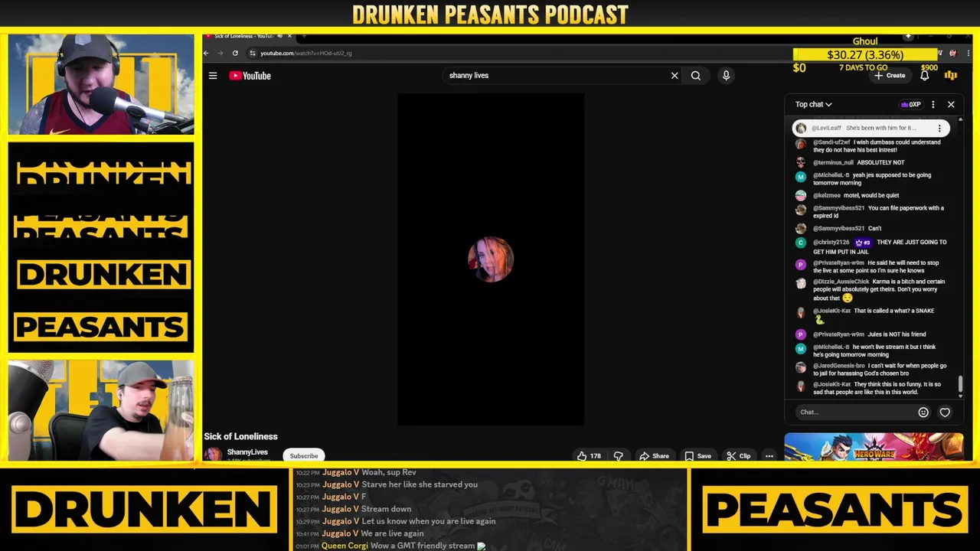Open more actions menu beside Clip
This screenshot has height=551, width=980.
click(769, 456)
